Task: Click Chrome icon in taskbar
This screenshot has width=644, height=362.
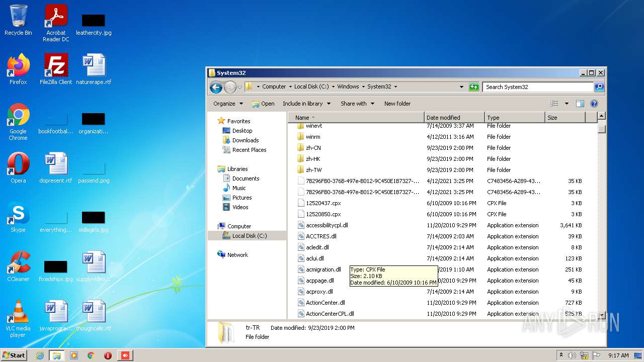Action: click(x=91, y=355)
